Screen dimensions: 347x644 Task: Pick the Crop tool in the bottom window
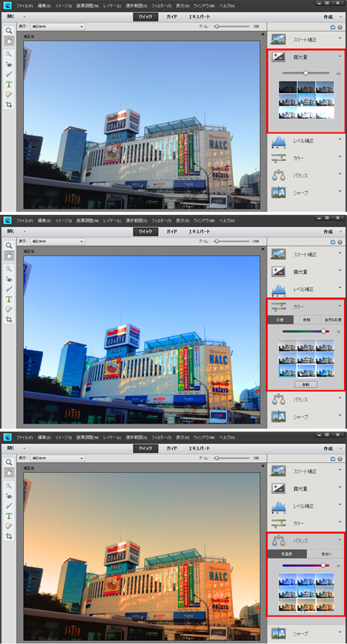8,535
